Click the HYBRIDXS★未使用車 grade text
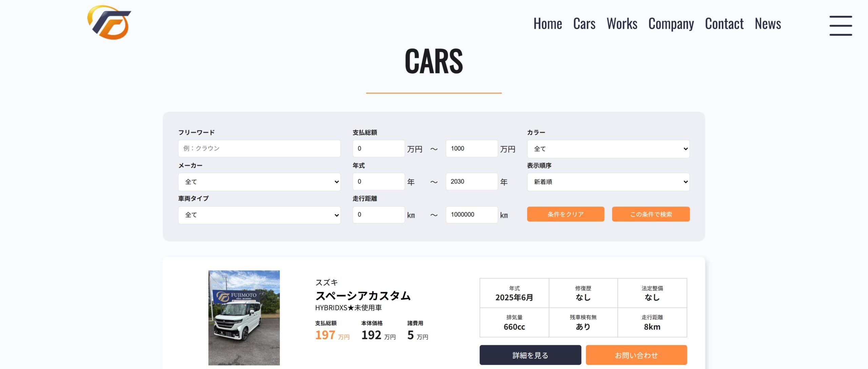The image size is (868, 369). coord(348,308)
